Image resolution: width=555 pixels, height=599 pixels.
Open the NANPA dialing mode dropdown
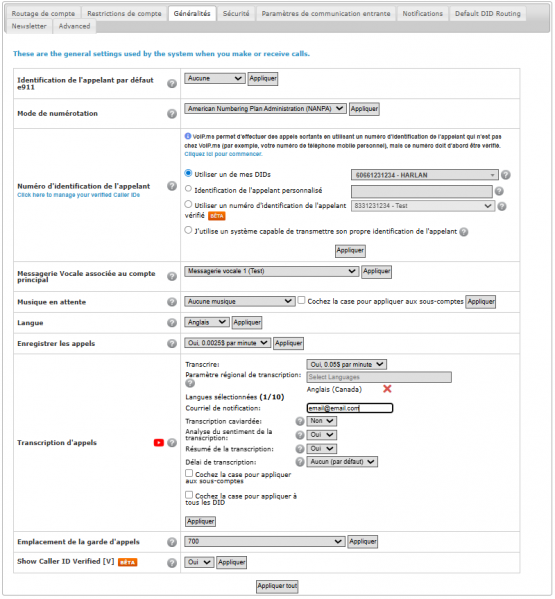[265, 109]
